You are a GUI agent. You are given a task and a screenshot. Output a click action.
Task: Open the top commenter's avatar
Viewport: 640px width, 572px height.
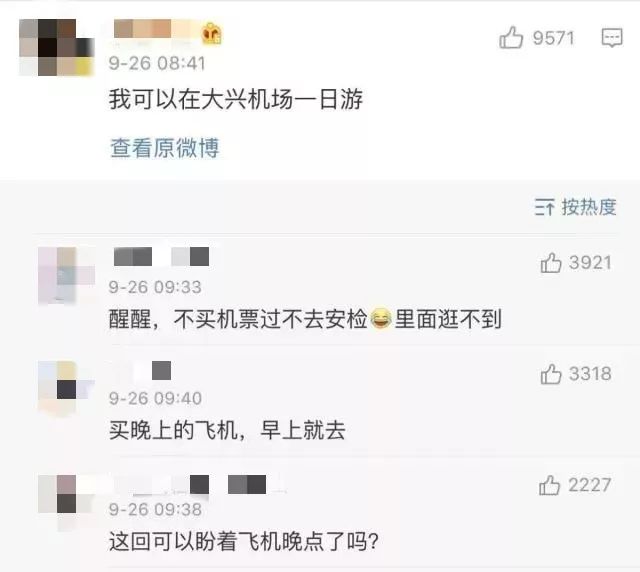pyautogui.click(x=57, y=47)
